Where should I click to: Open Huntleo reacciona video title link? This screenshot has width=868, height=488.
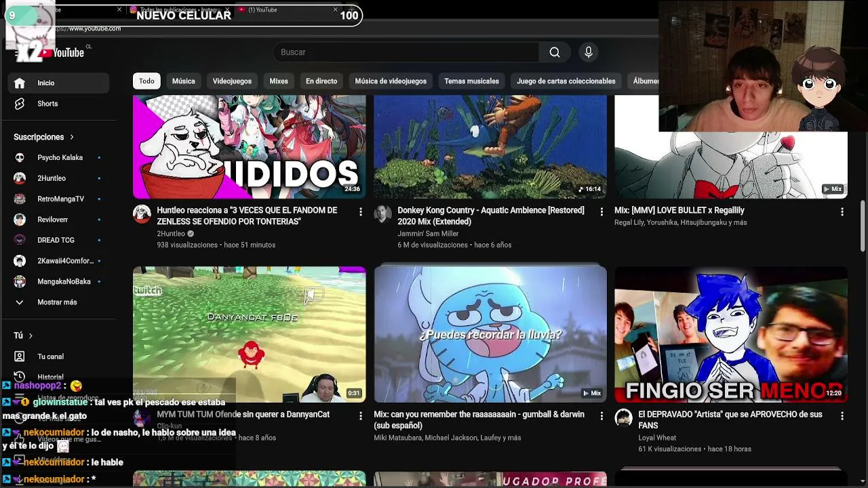click(247, 216)
